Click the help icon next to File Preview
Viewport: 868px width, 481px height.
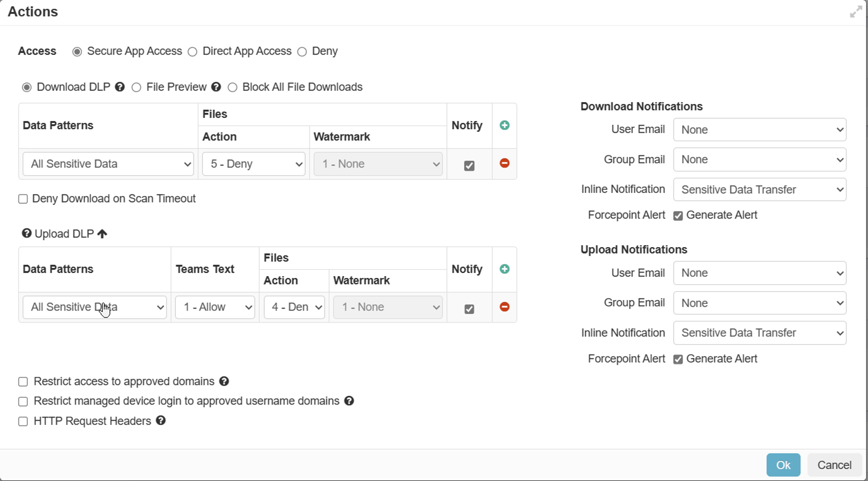(216, 88)
